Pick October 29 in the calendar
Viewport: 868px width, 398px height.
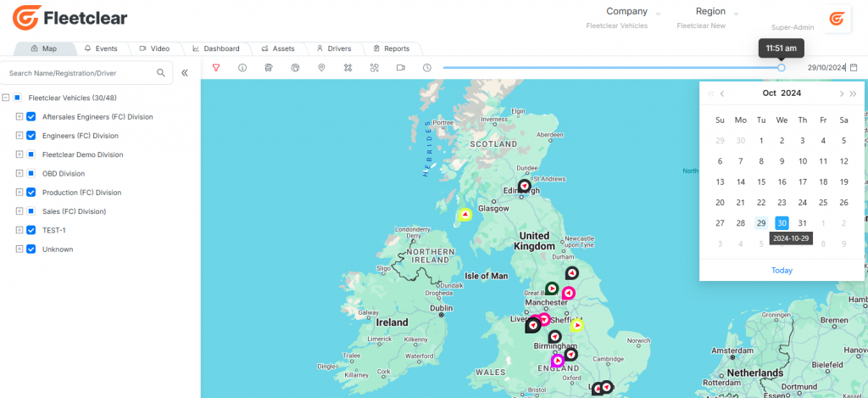tap(761, 223)
